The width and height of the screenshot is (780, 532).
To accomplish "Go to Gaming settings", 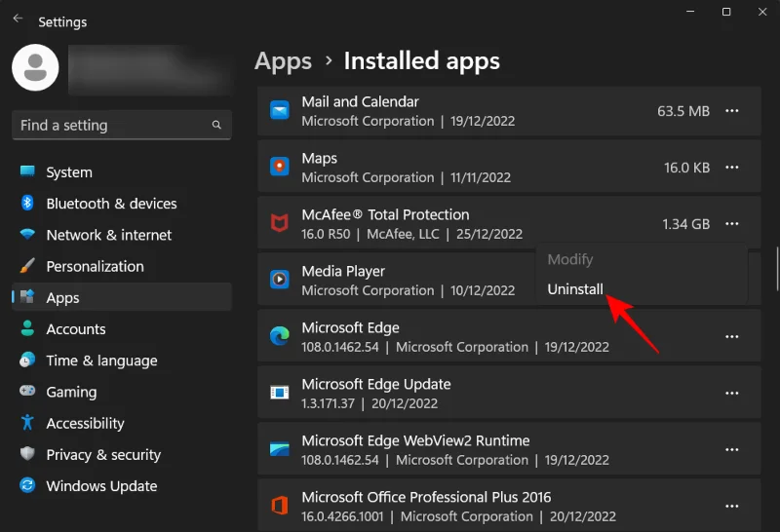I will (122, 392).
